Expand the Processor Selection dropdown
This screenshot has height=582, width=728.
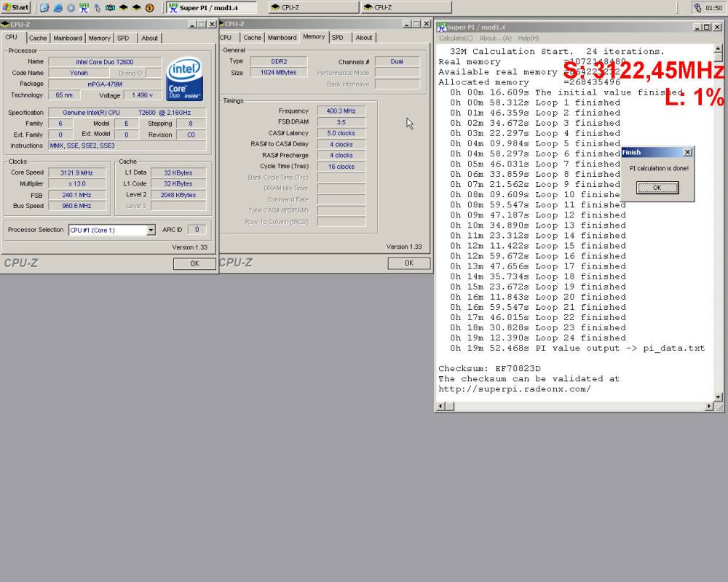151,230
